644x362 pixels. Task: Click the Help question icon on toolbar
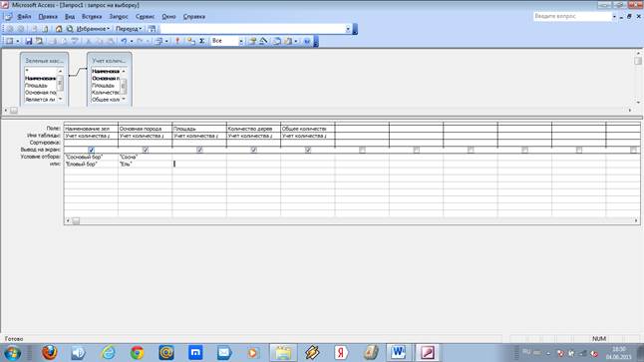[x=307, y=41]
